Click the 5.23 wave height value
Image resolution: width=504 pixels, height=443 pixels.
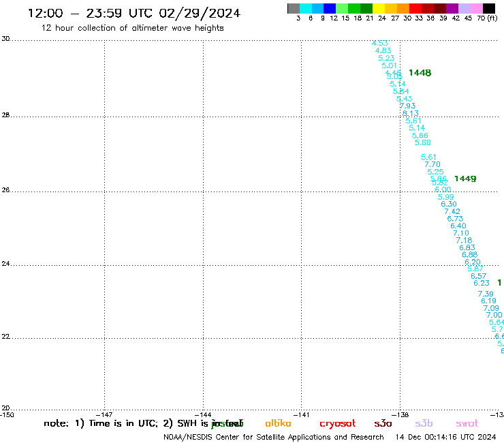pos(386,58)
